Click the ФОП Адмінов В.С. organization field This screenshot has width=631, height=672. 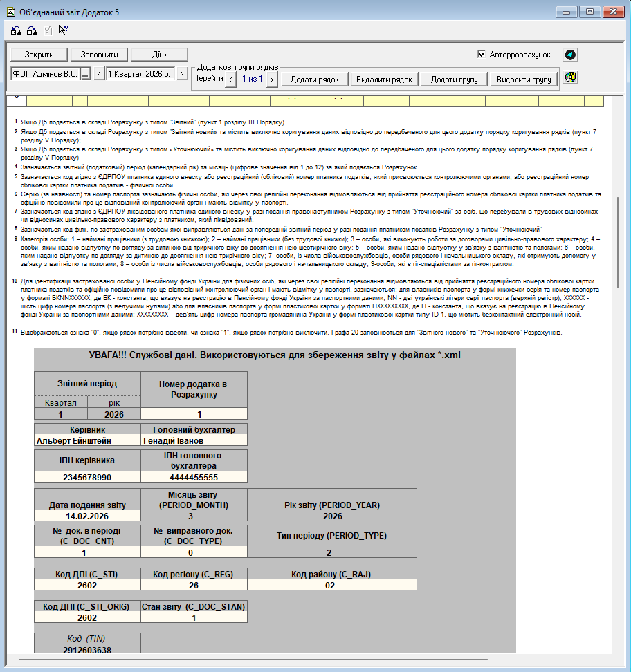45,74
